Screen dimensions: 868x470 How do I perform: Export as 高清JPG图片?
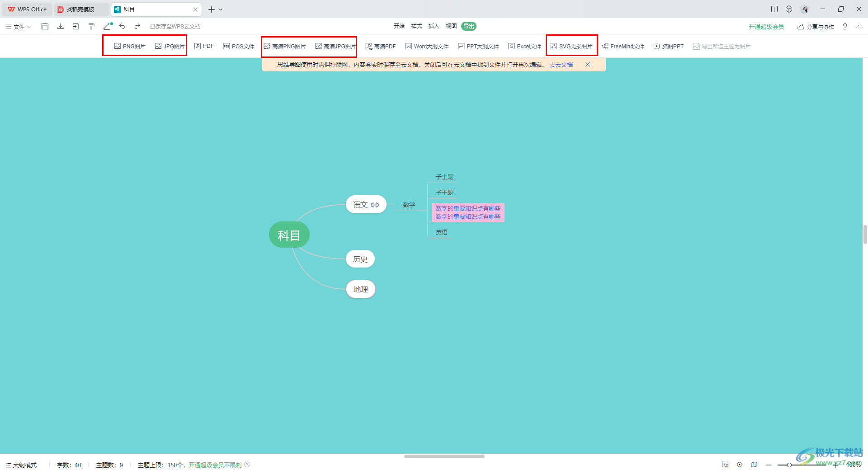[335, 46]
